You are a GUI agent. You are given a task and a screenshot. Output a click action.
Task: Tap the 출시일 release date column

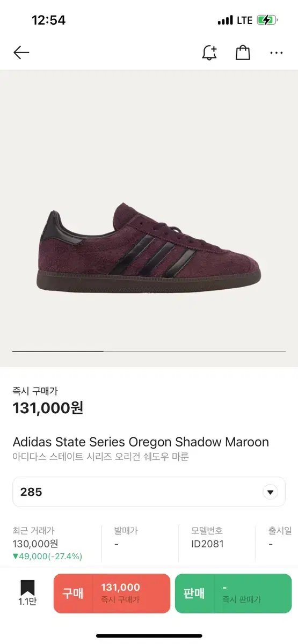tap(279, 537)
